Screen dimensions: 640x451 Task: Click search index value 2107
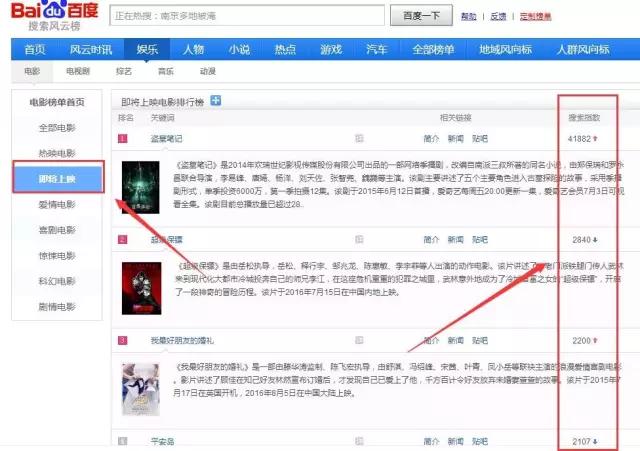coord(581,441)
